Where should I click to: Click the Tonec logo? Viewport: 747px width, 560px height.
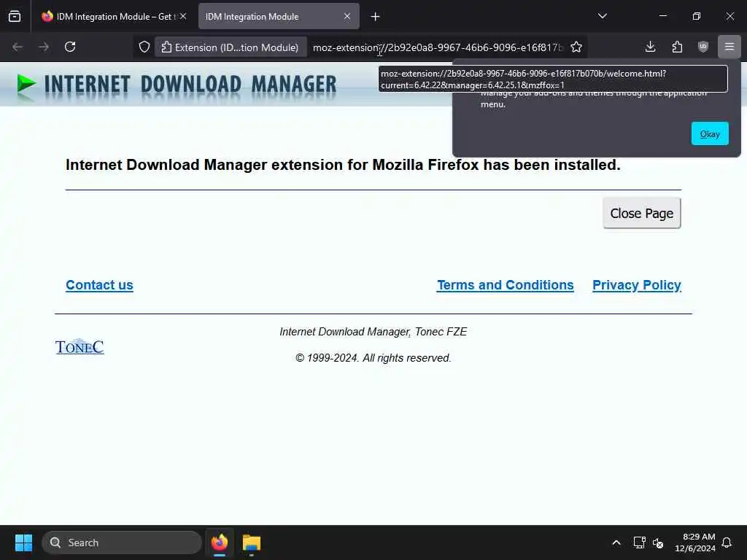coord(80,346)
